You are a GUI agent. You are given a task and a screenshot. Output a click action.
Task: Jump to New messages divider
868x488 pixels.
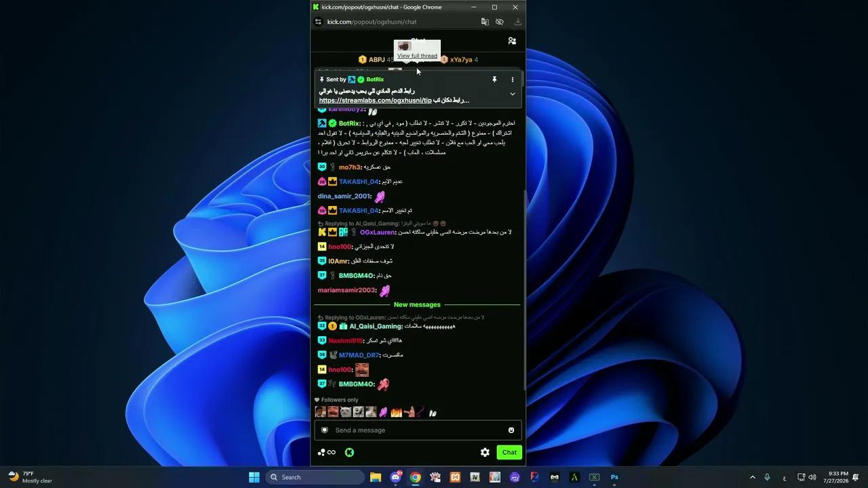(417, 305)
